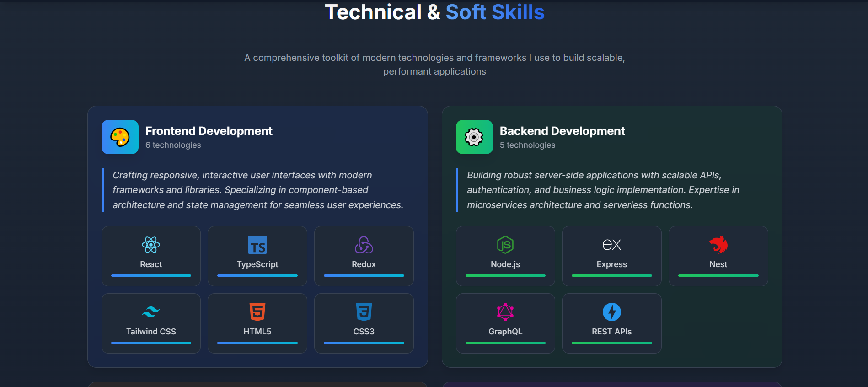Screen dimensions: 868x387
Task: Select the Backend Development heading
Action: pyautogui.click(x=562, y=131)
